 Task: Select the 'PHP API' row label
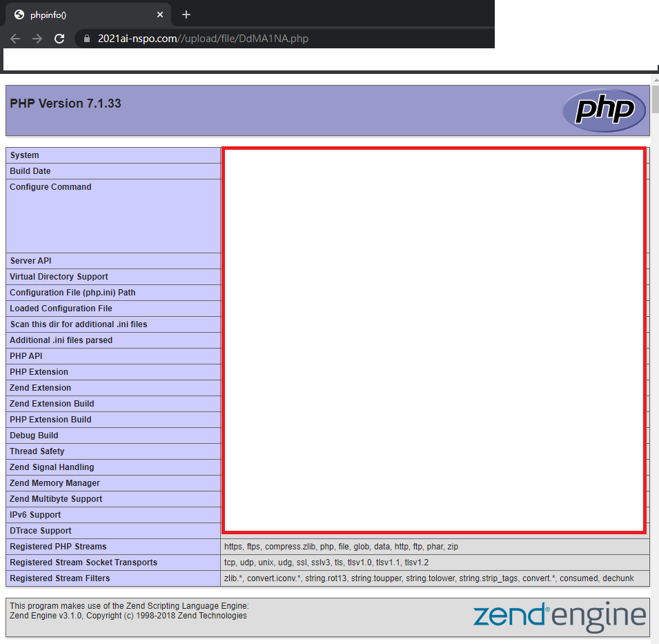[26, 356]
